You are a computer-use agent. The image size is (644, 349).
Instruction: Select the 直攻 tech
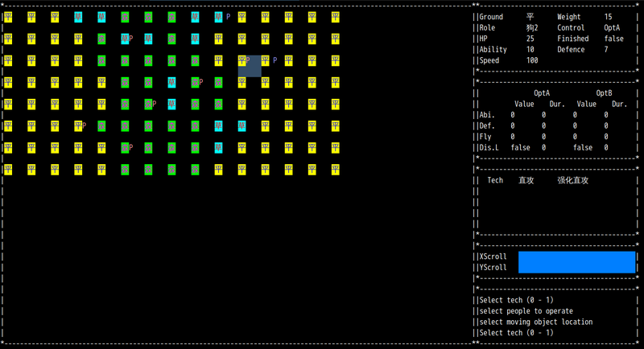pos(526,180)
